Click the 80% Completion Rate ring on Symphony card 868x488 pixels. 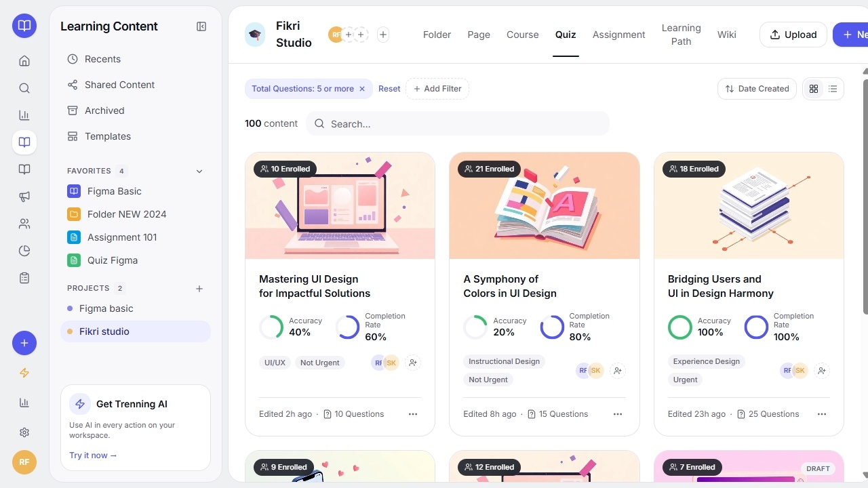click(552, 327)
